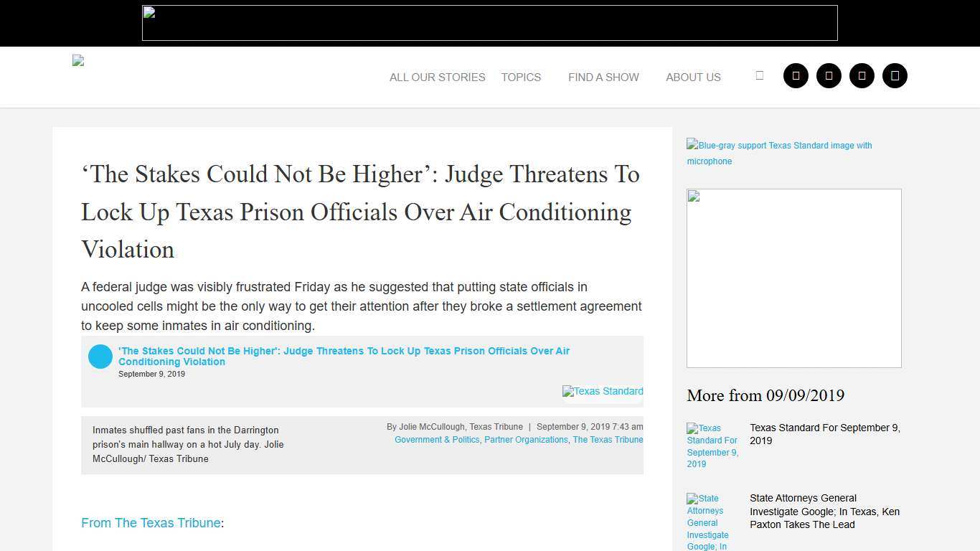Open the Government & Politics category link

pyautogui.click(x=437, y=440)
